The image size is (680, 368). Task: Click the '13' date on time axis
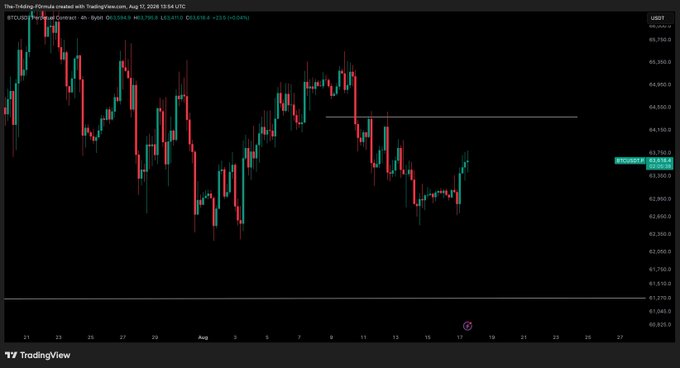[x=396, y=337]
